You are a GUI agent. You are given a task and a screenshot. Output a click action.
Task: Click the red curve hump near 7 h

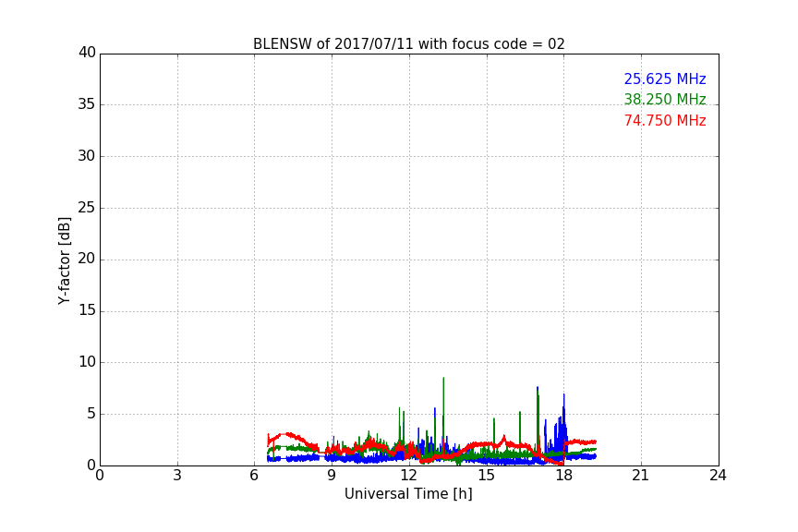point(288,435)
